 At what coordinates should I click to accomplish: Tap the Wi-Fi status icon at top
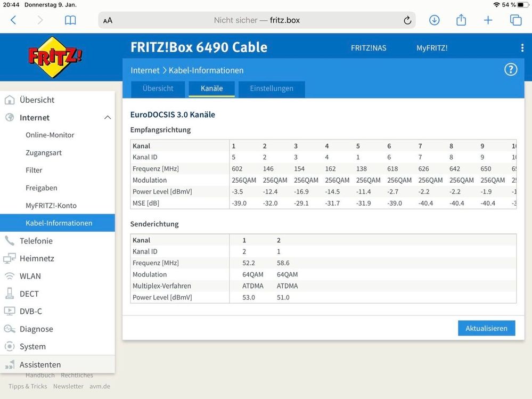(496, 5)
